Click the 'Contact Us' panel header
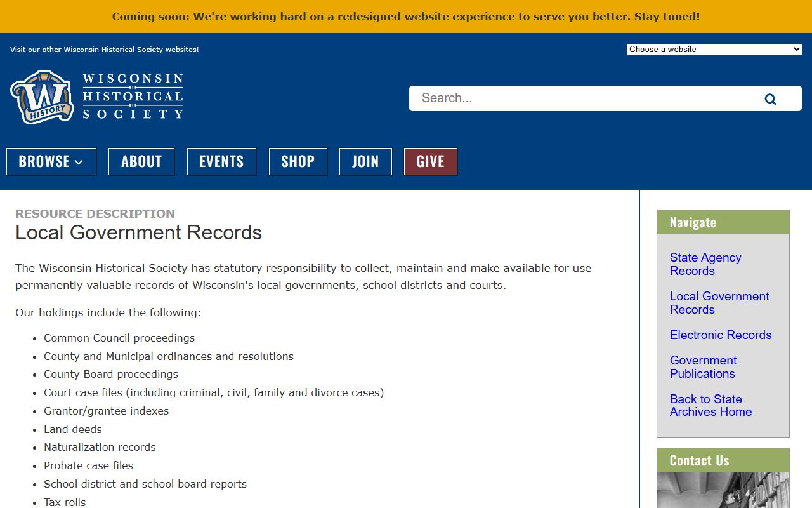This screenshot has width=812, height=508. 723,460
